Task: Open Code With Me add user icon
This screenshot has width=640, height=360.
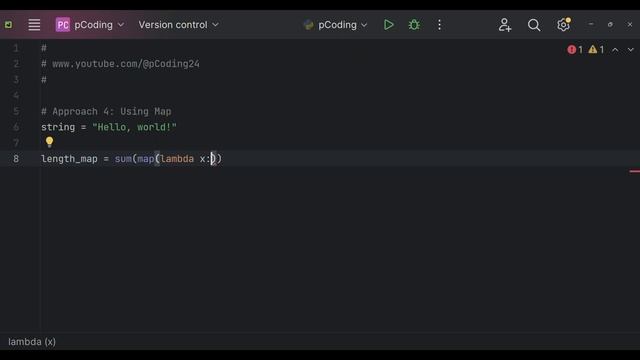Action: [x=505, y=25]
